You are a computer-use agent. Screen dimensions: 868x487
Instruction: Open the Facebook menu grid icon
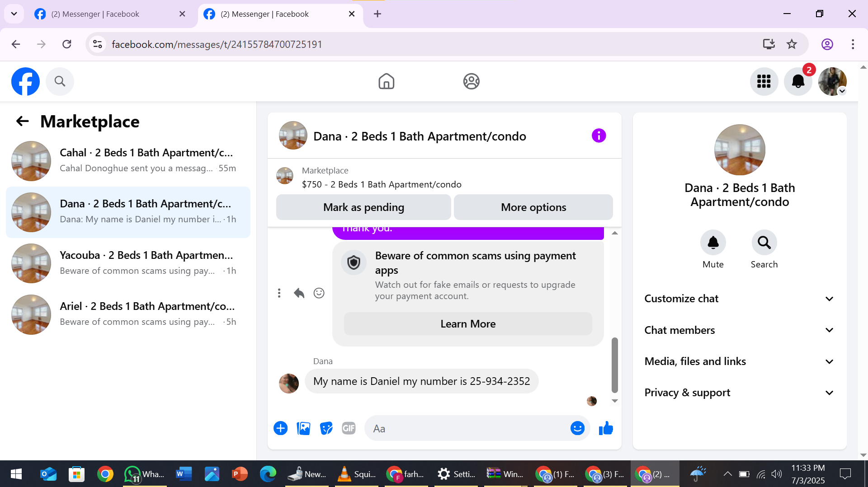(764, 81)
